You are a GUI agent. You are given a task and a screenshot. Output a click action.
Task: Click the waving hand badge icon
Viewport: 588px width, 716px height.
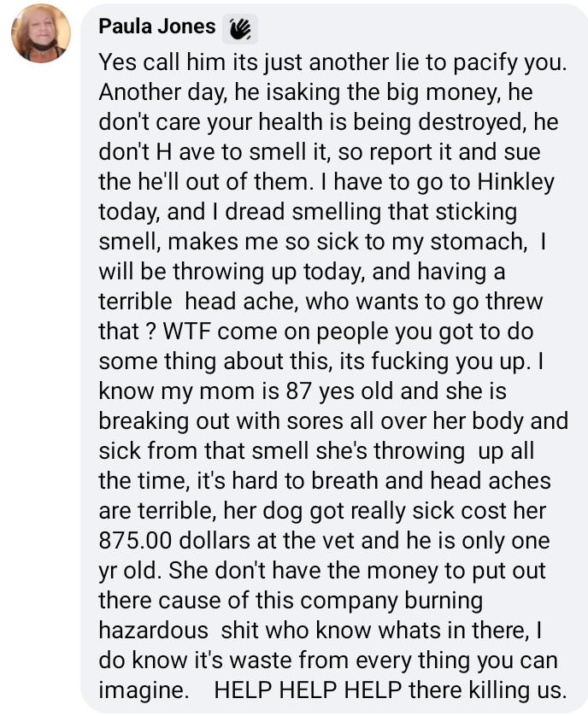coord(238,29)
